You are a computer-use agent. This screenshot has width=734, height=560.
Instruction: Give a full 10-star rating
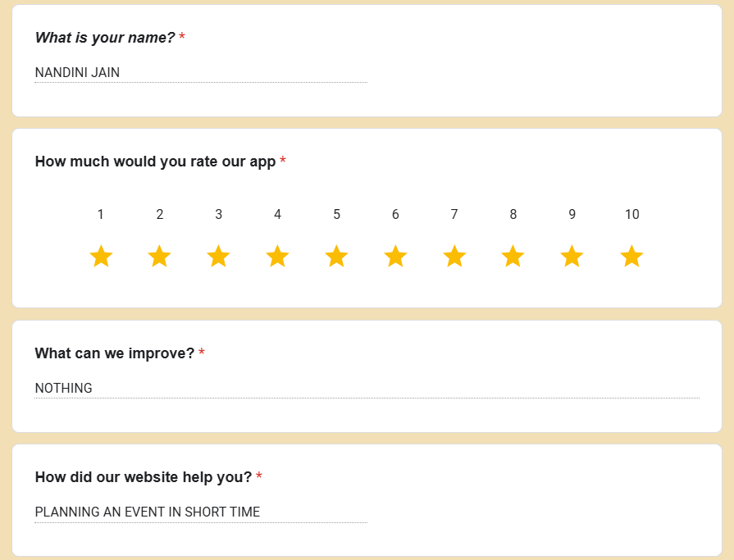(631, 257)
